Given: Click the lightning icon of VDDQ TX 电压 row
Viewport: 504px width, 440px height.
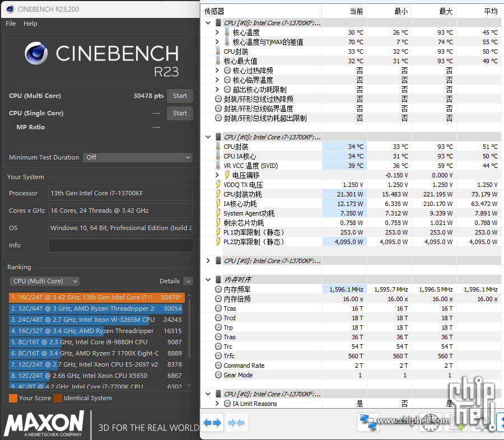Looking at the screenshot, I should tap(218, 185).
